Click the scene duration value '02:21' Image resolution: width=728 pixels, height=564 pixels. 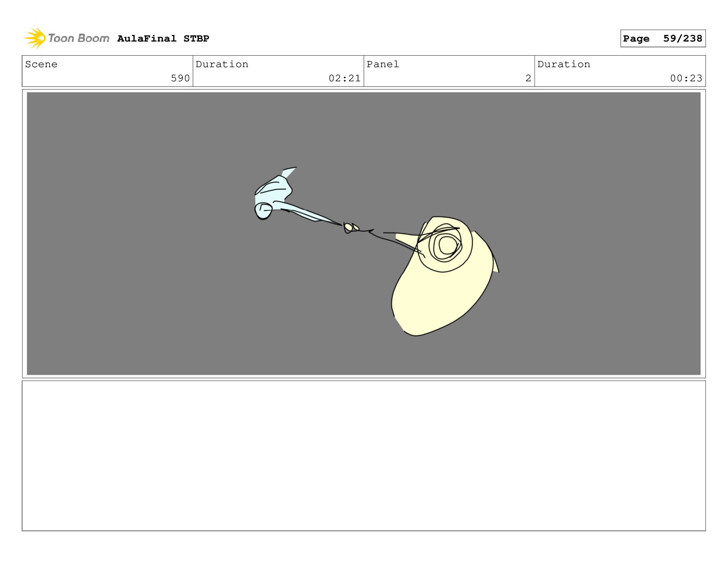tap(345, 78)
